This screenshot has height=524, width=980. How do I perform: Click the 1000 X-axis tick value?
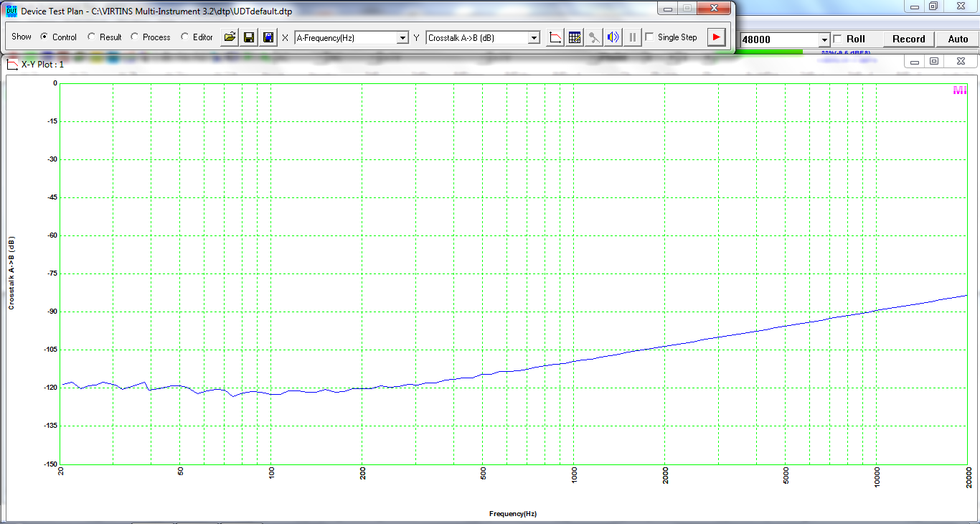(x=575, y=476)
